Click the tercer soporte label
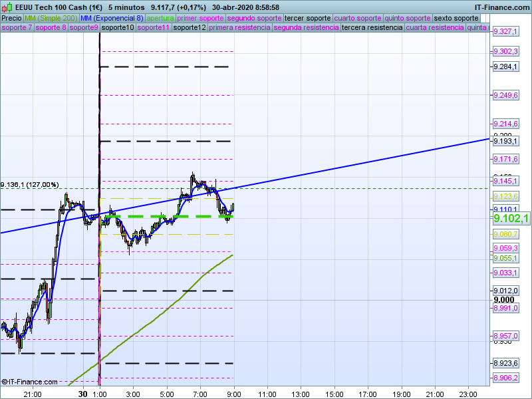This screenshot has width=532, height=399. click(307, 19)
